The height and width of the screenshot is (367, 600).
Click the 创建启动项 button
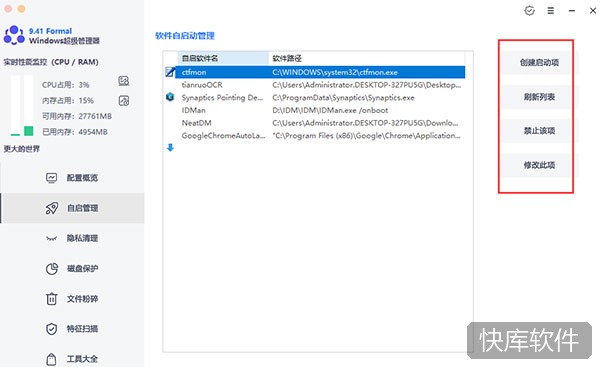click(539, 63)
